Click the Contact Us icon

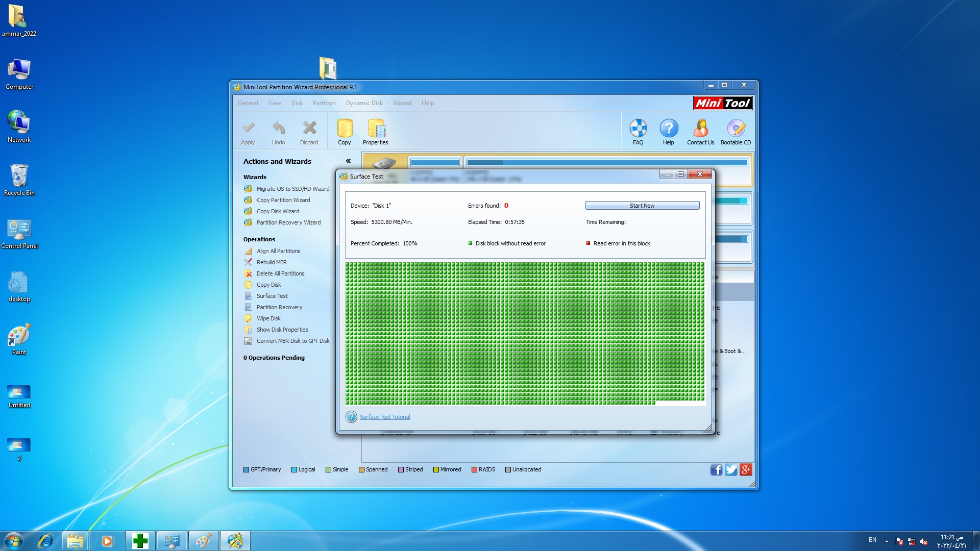click(700, 132)
